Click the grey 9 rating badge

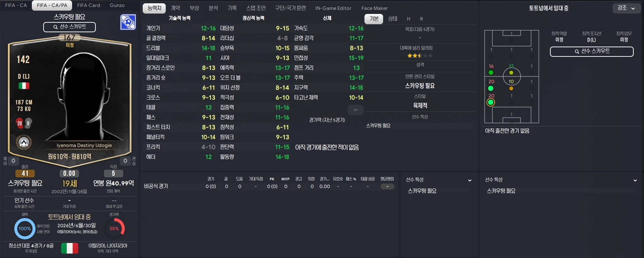click(28, 123)
